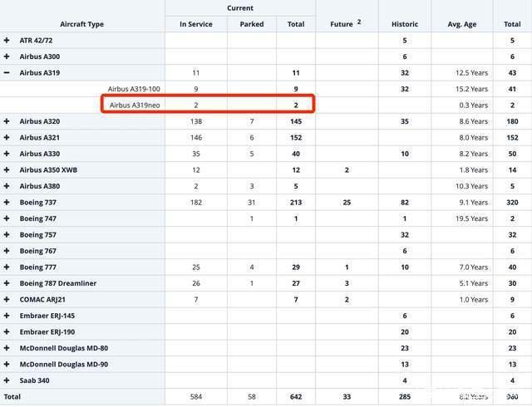Click the 320 total for Boeing 737

point(512,203)
